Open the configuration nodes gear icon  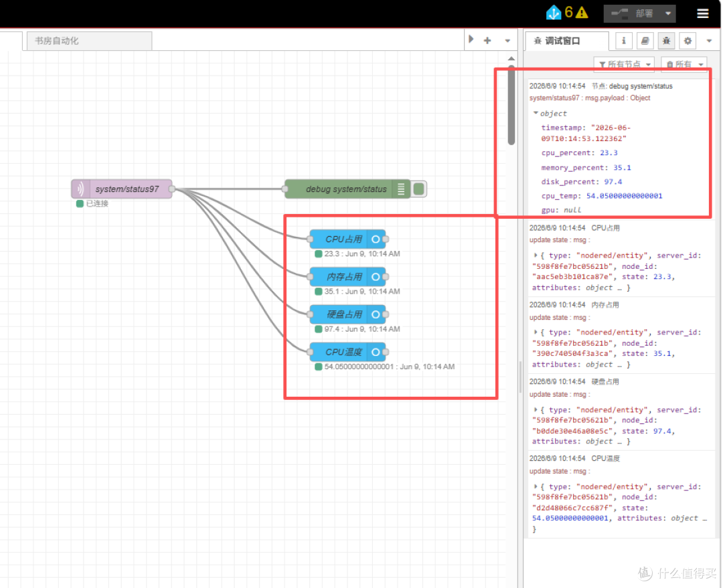pos(688,41)
